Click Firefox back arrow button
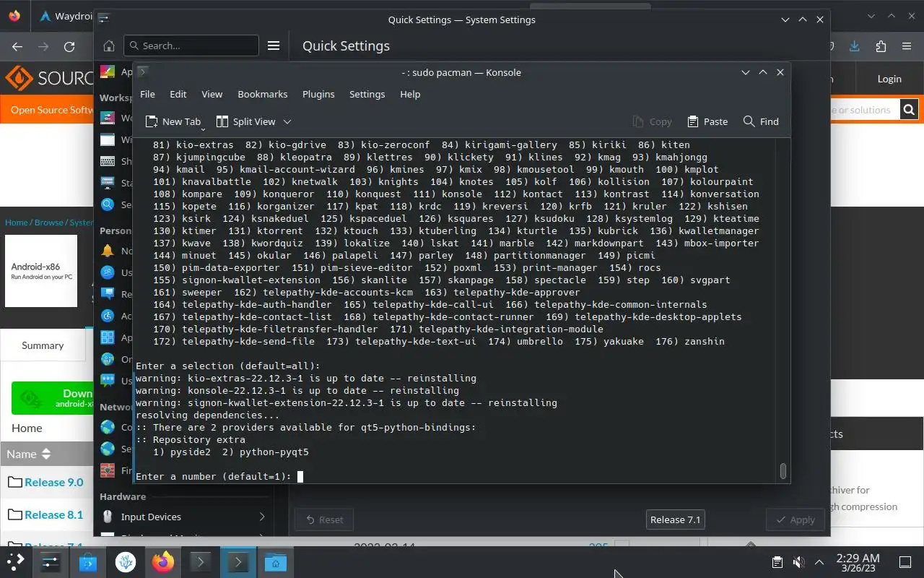924x578 pixels. coord(17,47)
